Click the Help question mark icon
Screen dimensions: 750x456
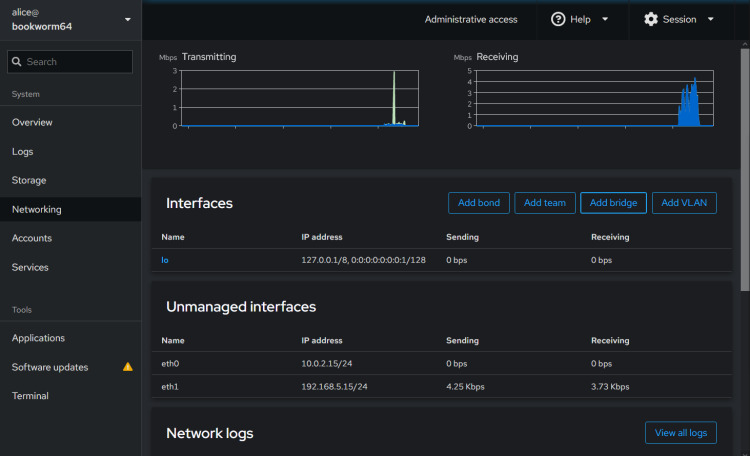(x=558, y=19)
